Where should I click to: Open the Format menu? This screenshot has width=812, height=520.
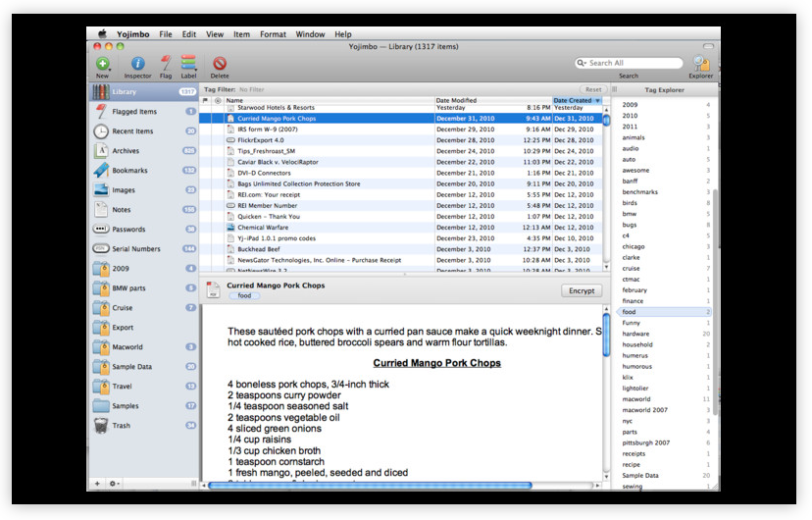pos(273,34)
